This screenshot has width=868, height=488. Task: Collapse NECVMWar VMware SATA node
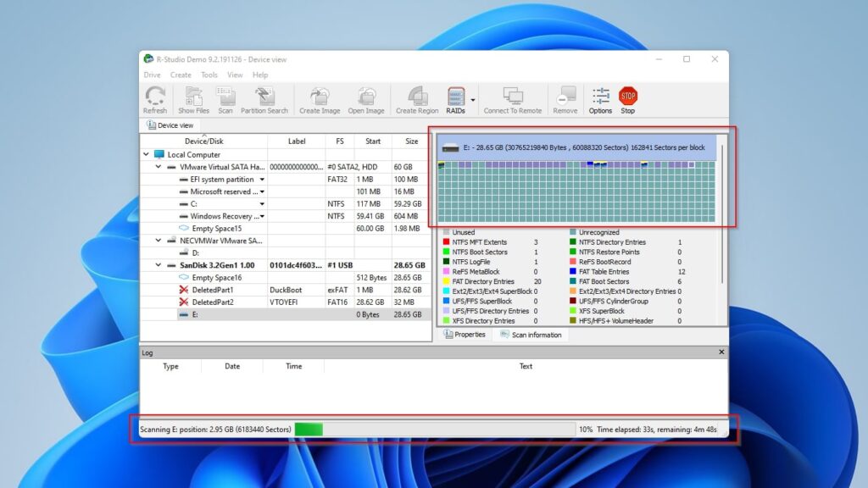click(x=159, y=240)
